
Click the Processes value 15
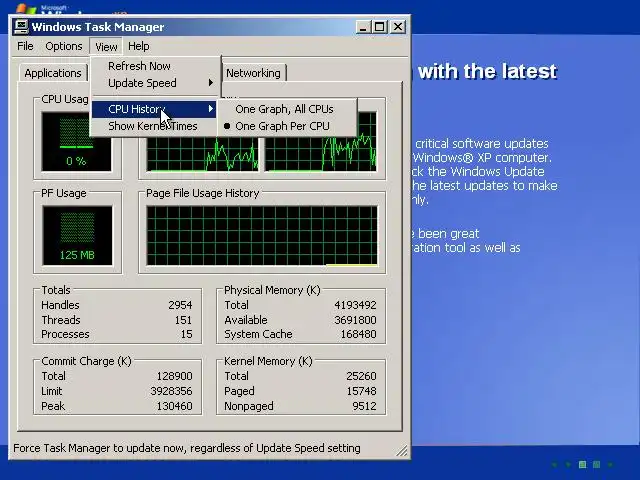187,334
